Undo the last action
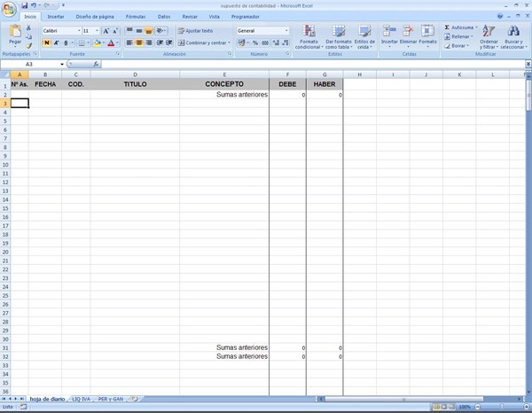 [x=34, y=5]
